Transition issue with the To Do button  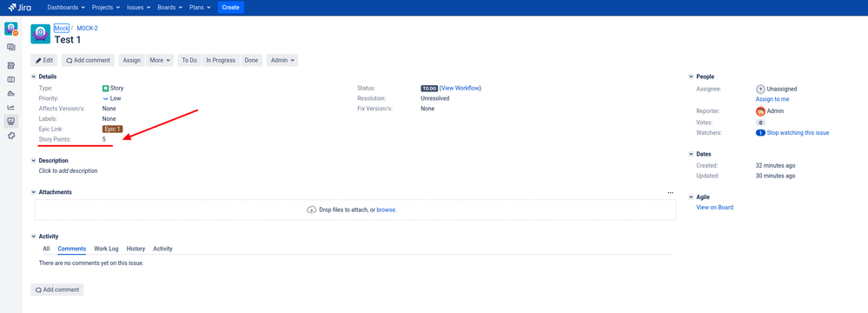click(x=189, y=60)
